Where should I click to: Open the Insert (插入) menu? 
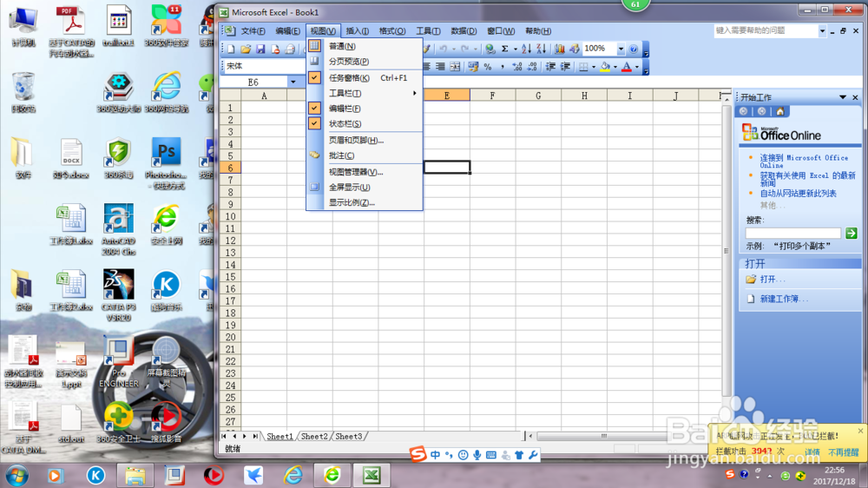click(358, 31)
